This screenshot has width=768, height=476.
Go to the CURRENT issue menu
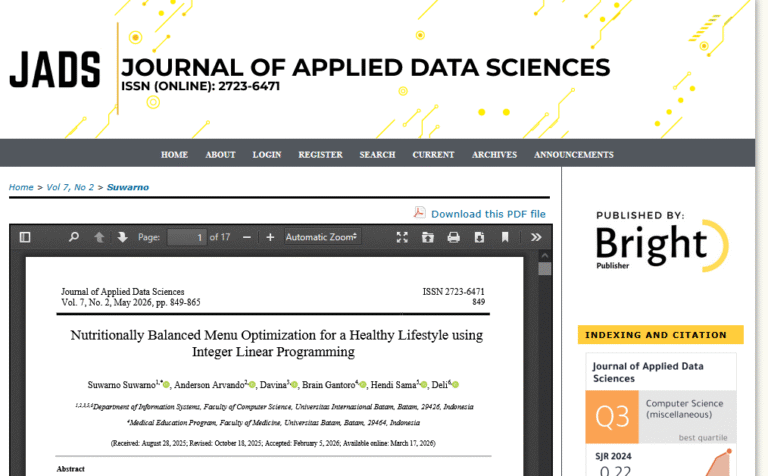(x=433, y=155)
